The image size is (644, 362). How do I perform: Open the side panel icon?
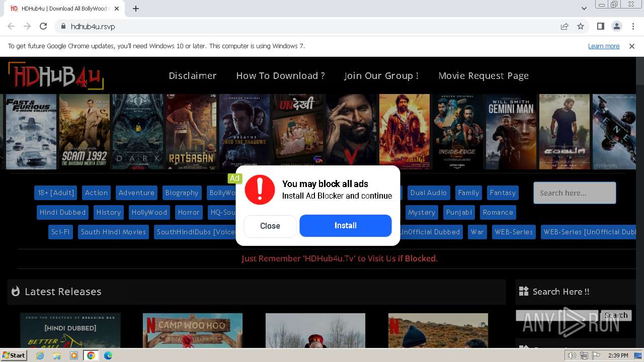[x=600, y=26]
